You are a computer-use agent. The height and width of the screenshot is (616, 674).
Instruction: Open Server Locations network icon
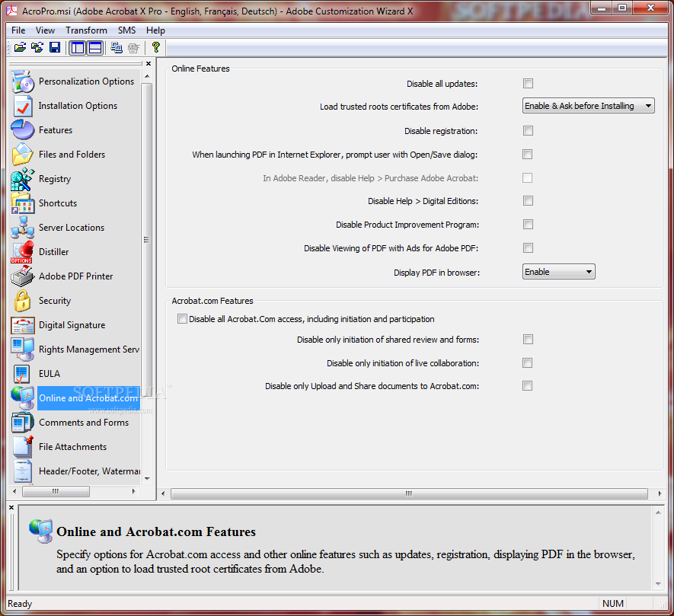pos(23,228)
